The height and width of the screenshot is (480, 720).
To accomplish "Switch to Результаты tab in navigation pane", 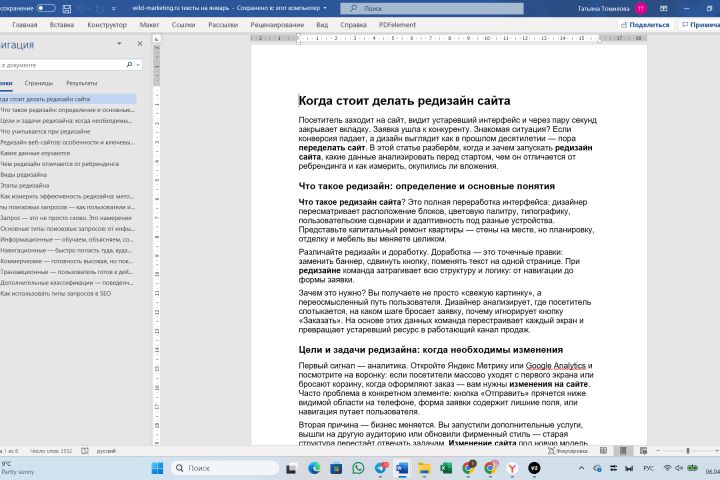I will click(81, 83).
